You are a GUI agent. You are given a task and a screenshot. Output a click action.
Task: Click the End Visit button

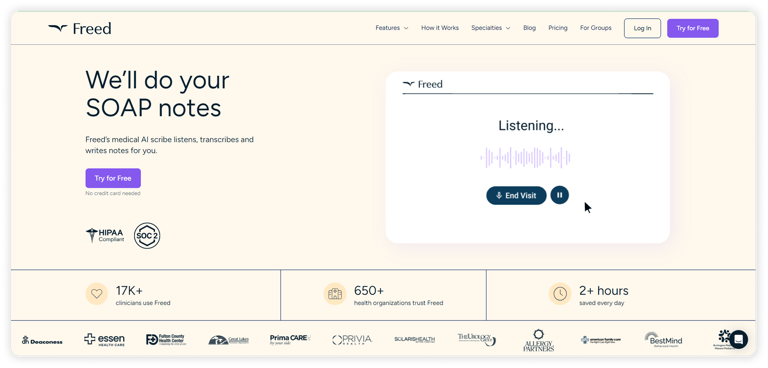tap(516, 196)
